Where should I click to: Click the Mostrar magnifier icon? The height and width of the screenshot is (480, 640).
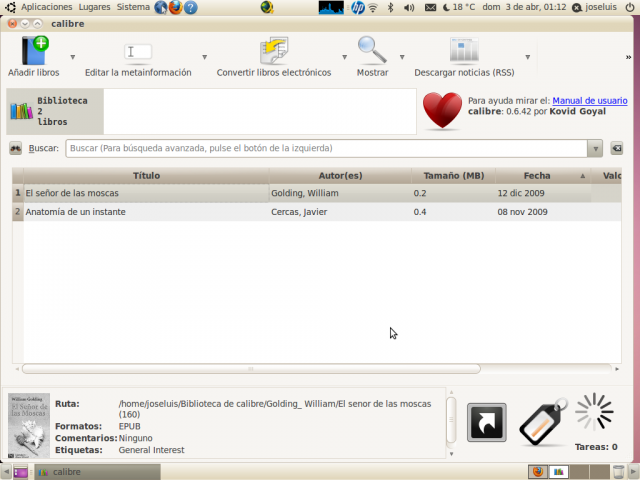(x=372, y=51)
